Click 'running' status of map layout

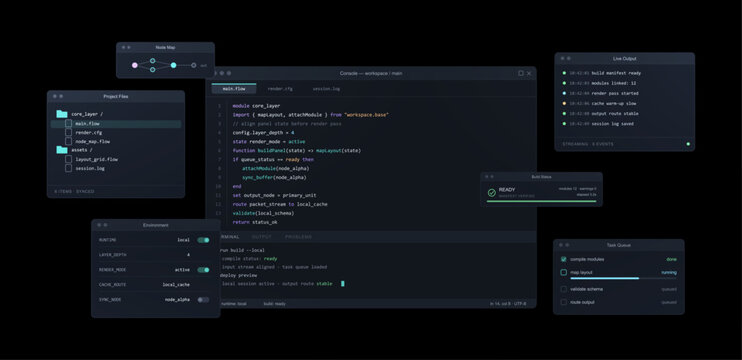tap(669, 272)
